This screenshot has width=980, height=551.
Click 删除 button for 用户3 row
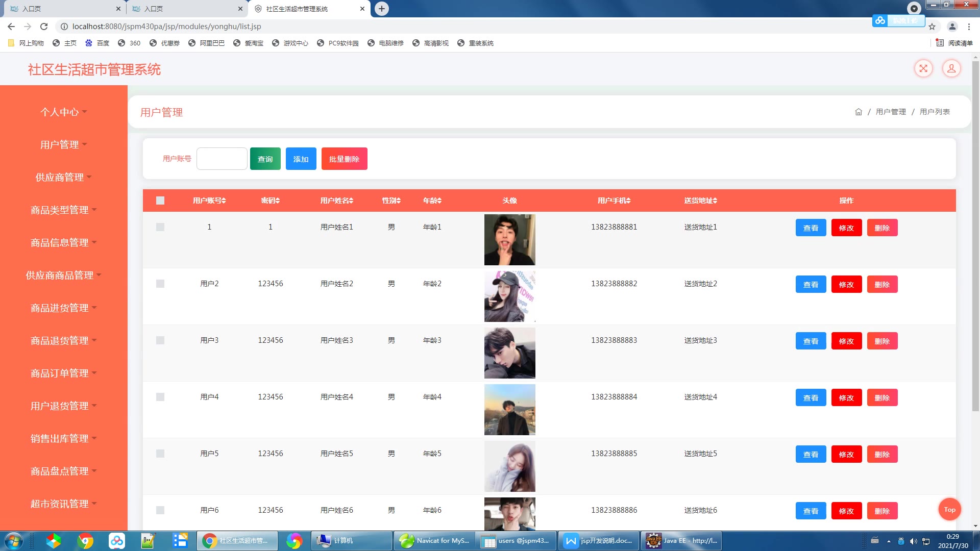pyautogui.click(x=881, y=341)
